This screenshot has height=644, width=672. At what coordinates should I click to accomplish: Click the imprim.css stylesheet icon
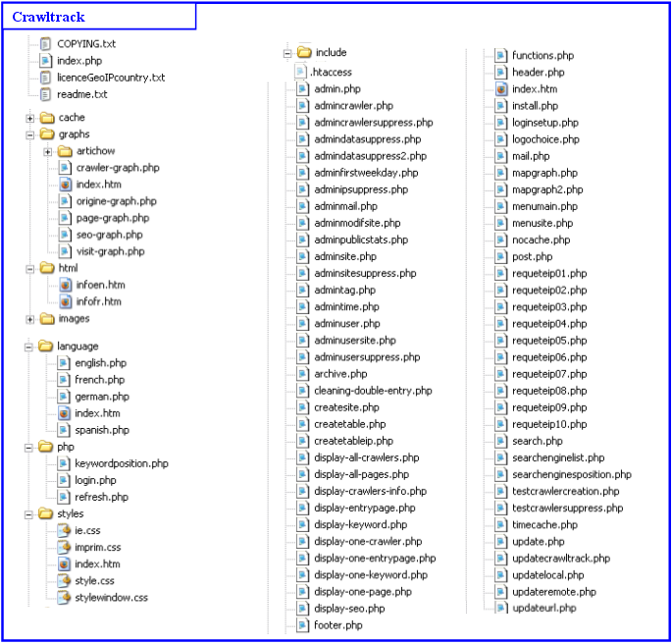click(64, 548)
